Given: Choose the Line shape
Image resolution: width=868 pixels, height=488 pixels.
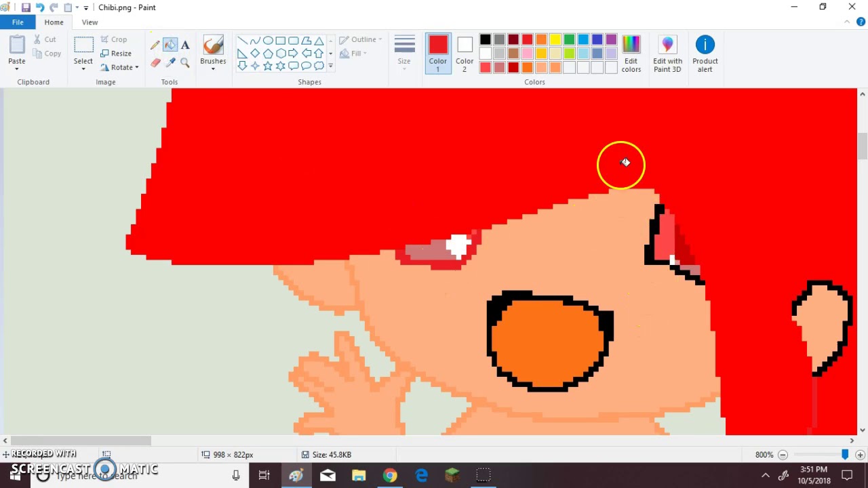Looking at the screenshot, I should pos(242,41).
